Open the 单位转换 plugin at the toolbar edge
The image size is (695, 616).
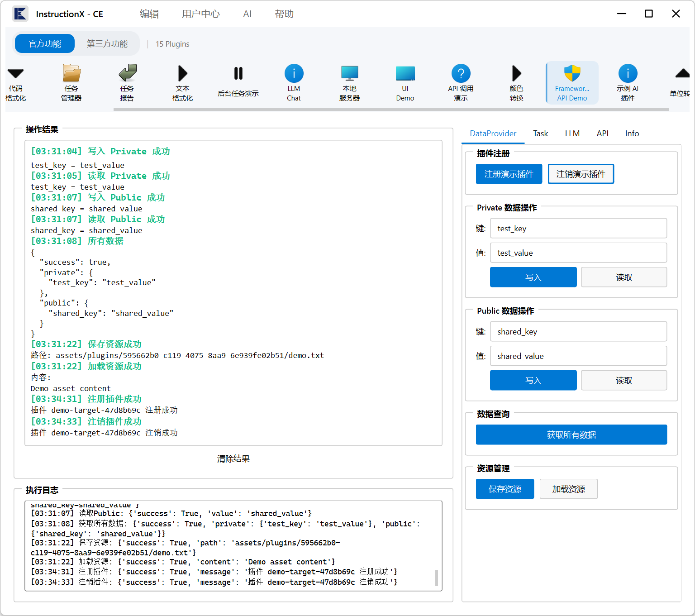[x=680, y=83]
